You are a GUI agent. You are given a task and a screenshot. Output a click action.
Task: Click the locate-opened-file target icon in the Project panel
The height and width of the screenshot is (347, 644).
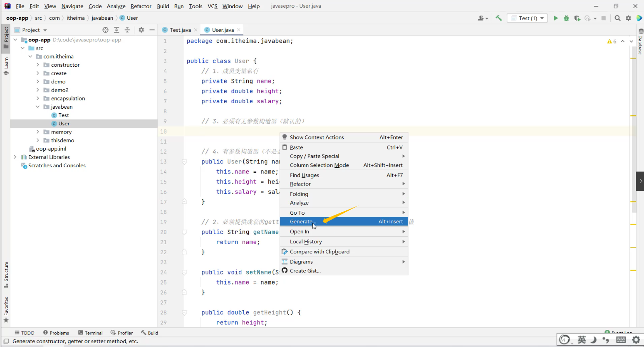pyautogui.click(x=106, y=30)
